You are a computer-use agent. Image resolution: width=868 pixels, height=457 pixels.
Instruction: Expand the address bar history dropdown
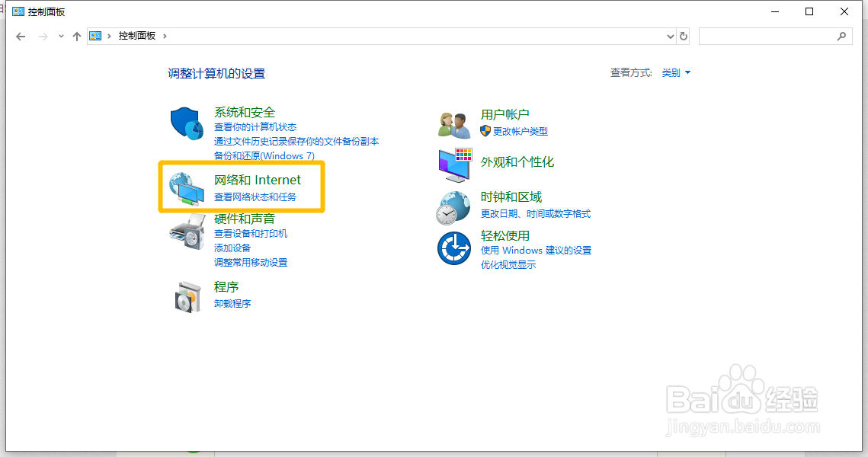[x=671, y=37]
